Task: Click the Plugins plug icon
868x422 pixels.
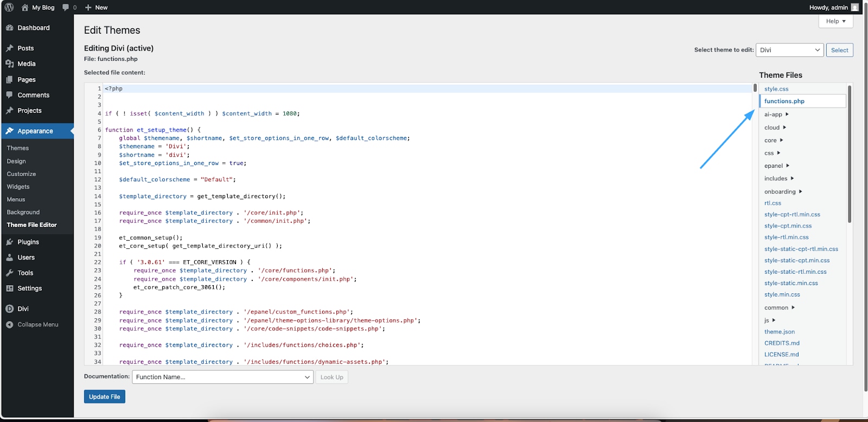Action: 10,242
